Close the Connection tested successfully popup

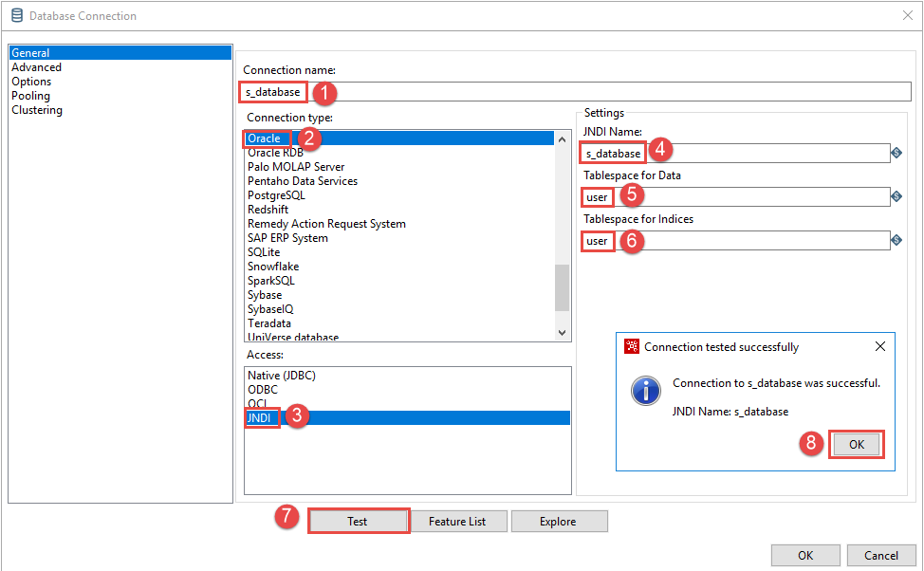point(879,347)
